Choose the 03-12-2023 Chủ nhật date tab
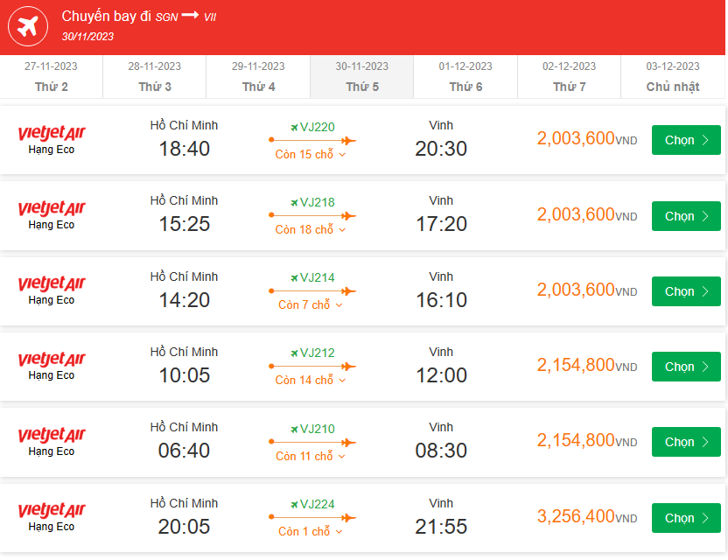The height and width of the screenshot is (560, 728). 673,76
